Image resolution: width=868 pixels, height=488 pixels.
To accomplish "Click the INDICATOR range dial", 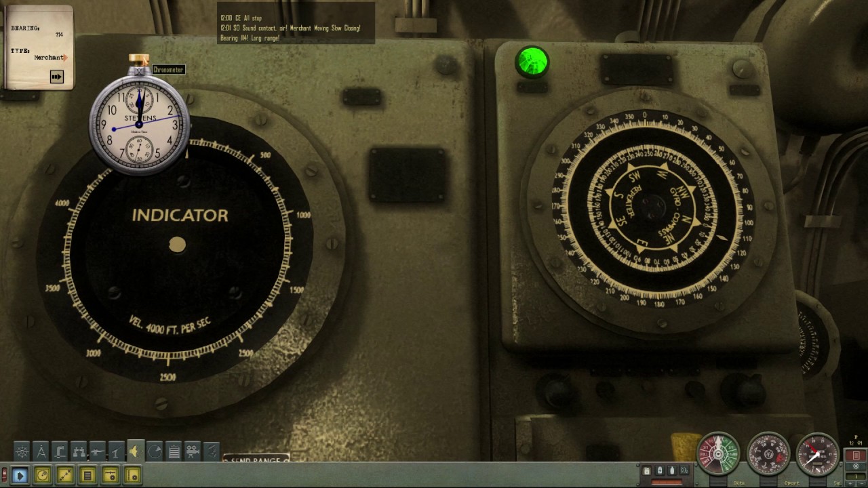I will point(176,245).
